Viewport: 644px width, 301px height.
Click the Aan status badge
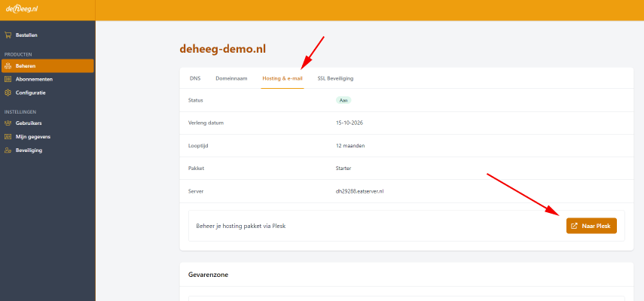tap(343, 100)
